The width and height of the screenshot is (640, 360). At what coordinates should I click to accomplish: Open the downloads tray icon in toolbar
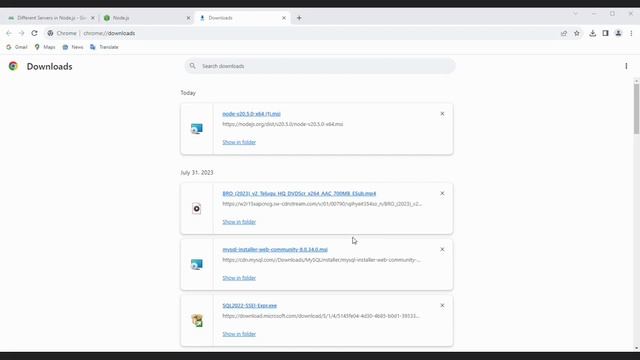coord(592,33)
